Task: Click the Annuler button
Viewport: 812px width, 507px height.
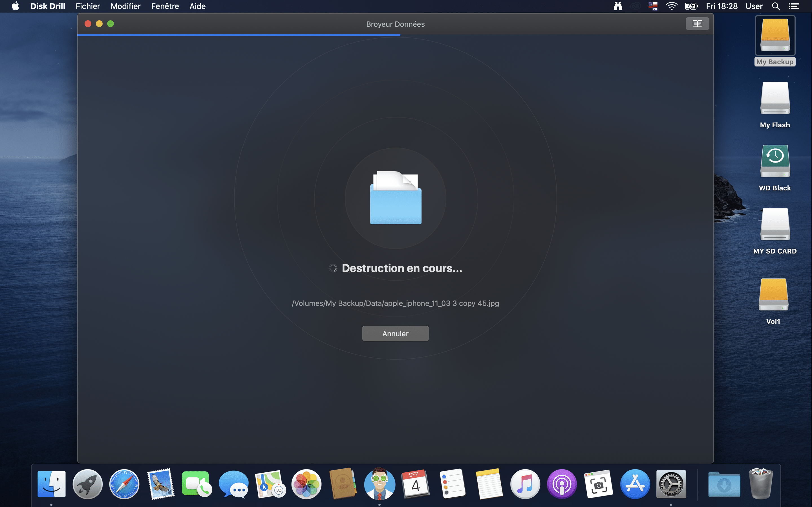Action: point(395,333)
